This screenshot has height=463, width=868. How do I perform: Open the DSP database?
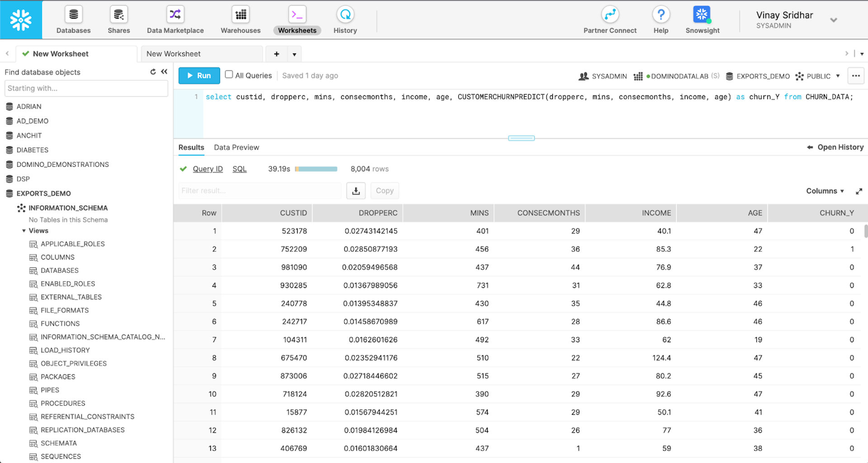23,179
